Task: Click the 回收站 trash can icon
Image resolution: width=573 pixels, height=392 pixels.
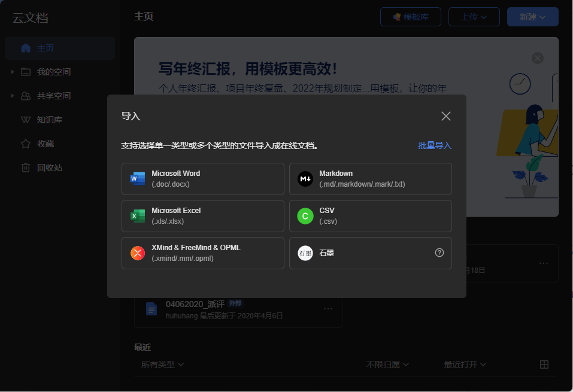Action: (26, 168)
